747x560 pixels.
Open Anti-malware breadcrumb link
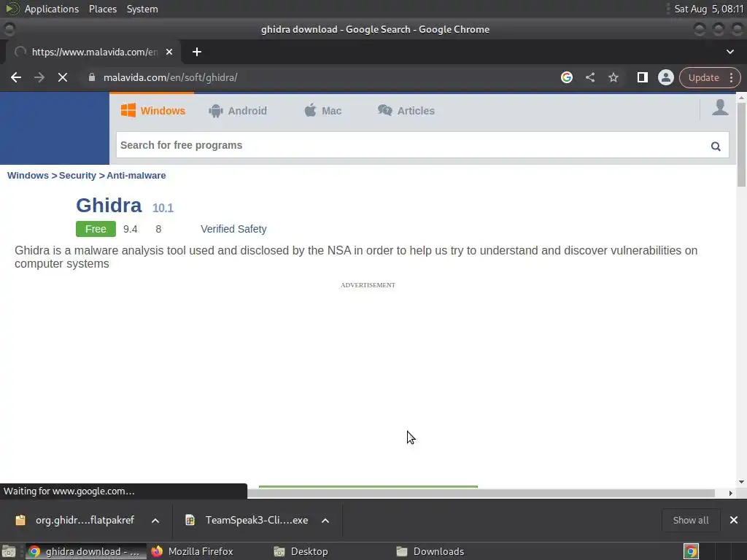click(x=136, y=175)
